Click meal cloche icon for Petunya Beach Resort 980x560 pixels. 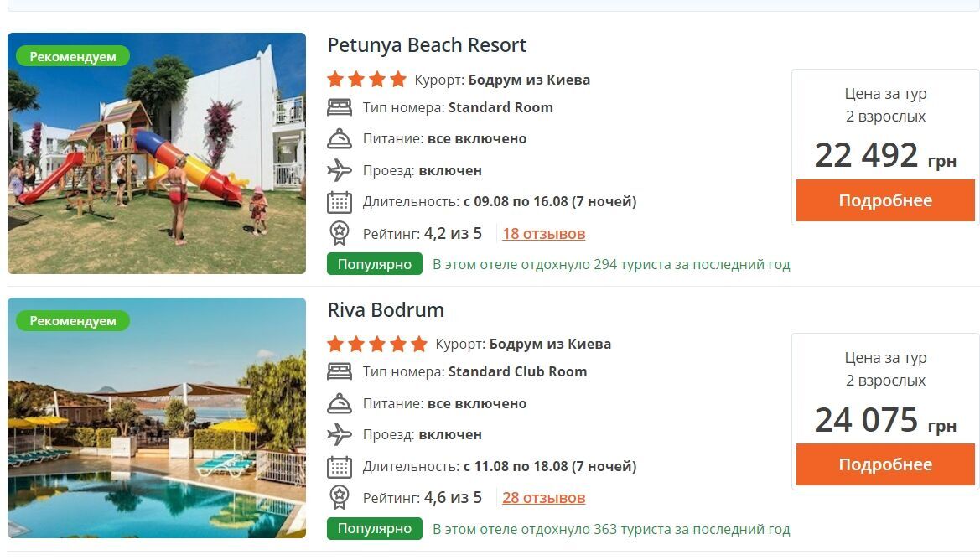340,139
